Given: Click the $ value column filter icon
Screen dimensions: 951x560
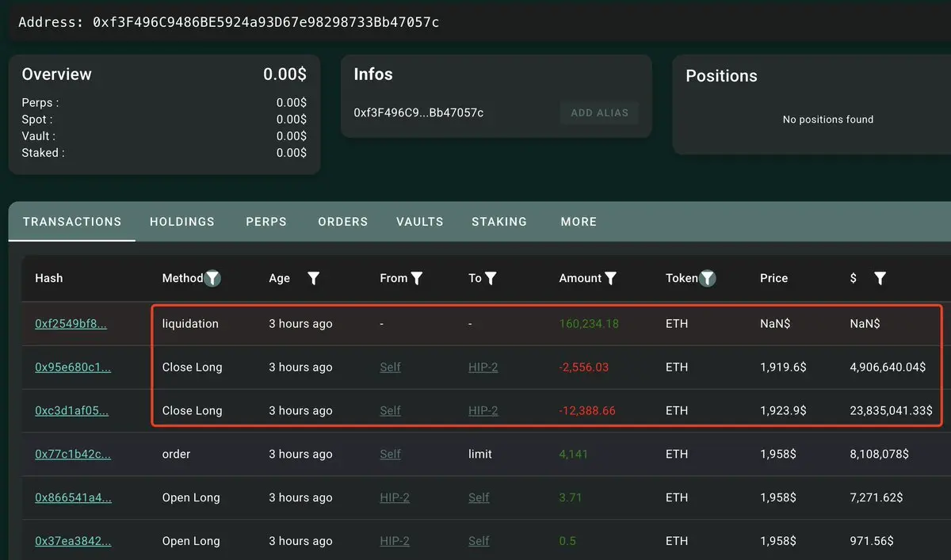Looking at the screenshot, I should (880, 278).
